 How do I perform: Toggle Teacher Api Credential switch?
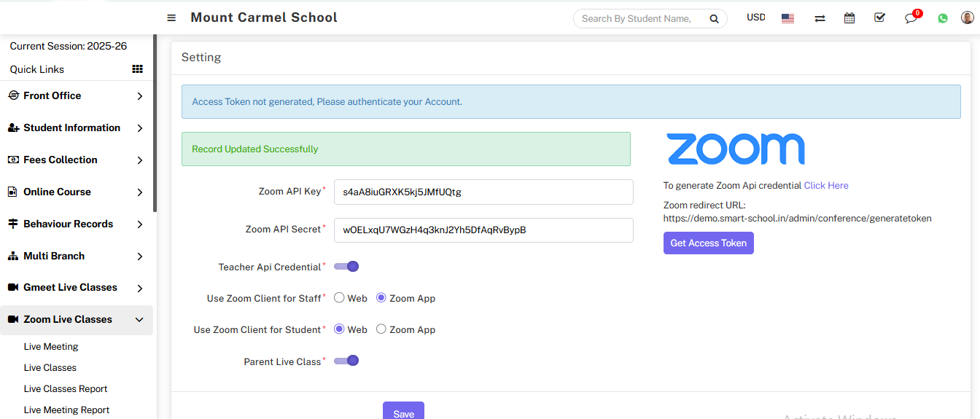(x=346, y=267)
